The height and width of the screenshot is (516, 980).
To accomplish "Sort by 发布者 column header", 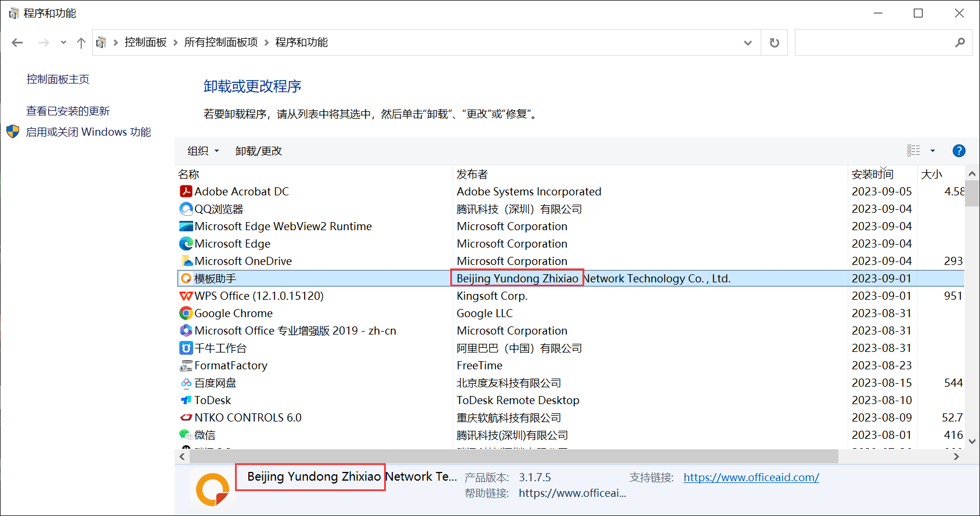I will 650,174.
